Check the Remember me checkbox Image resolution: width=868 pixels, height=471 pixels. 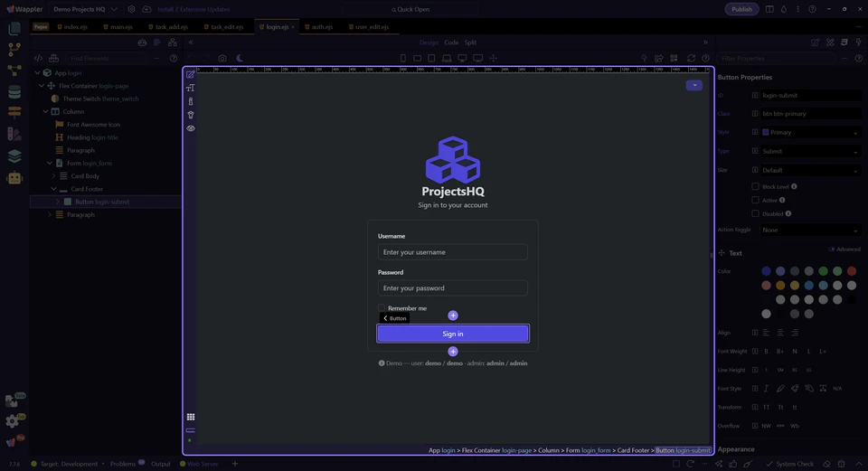point(382,307)
